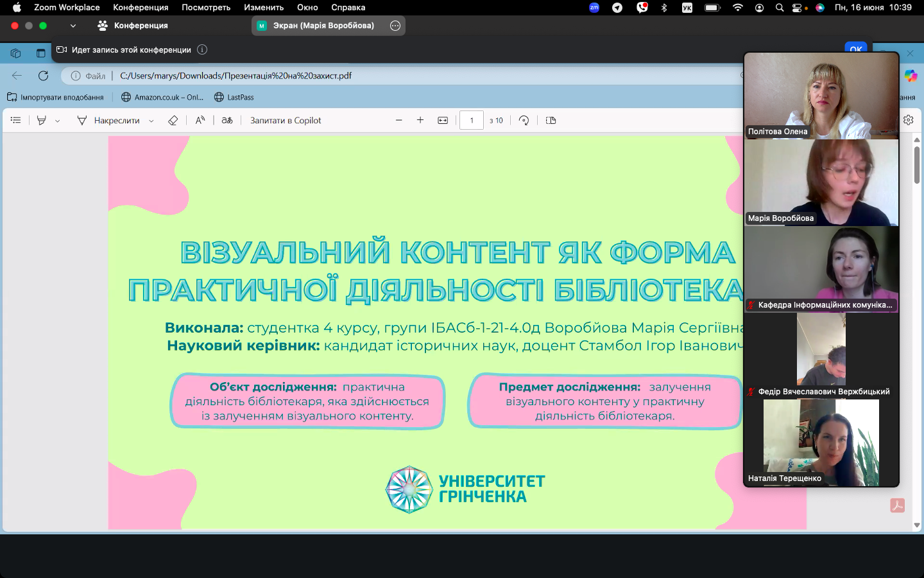Open the Посмотреть menu in menu bar

[x=206, y=8]
